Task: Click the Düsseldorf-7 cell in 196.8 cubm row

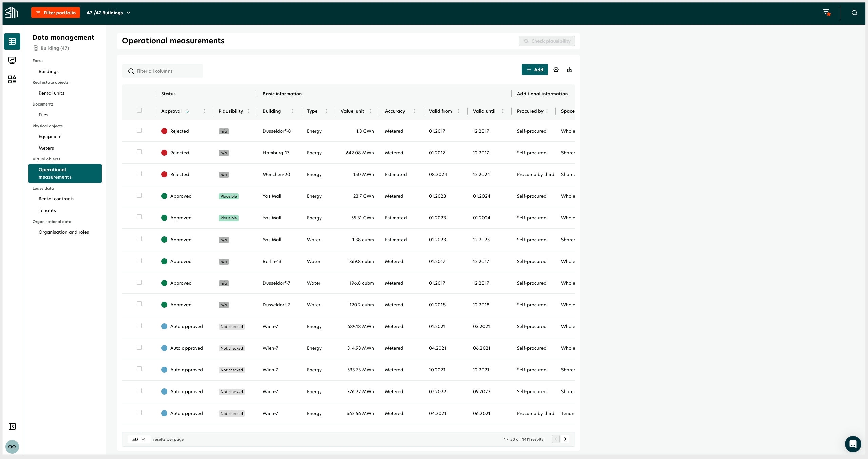Action: click(x=276, y=283)
